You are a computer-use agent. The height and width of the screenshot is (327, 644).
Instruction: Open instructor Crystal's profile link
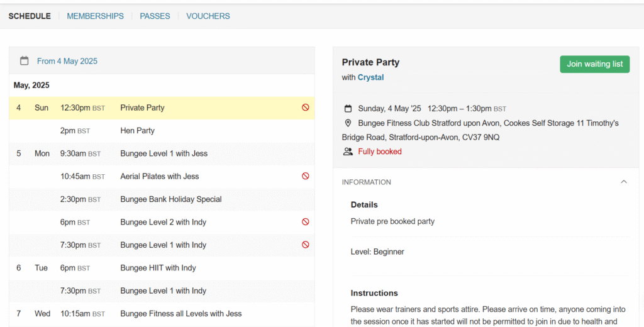tap(370, 77)
